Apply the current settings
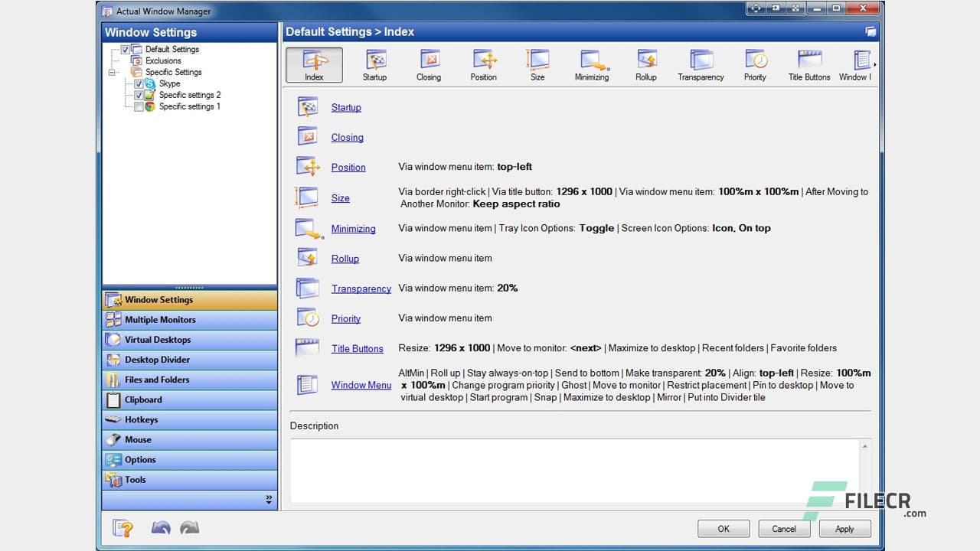The height and width of the screenshot is (551, 980). (x=844, y=528)
